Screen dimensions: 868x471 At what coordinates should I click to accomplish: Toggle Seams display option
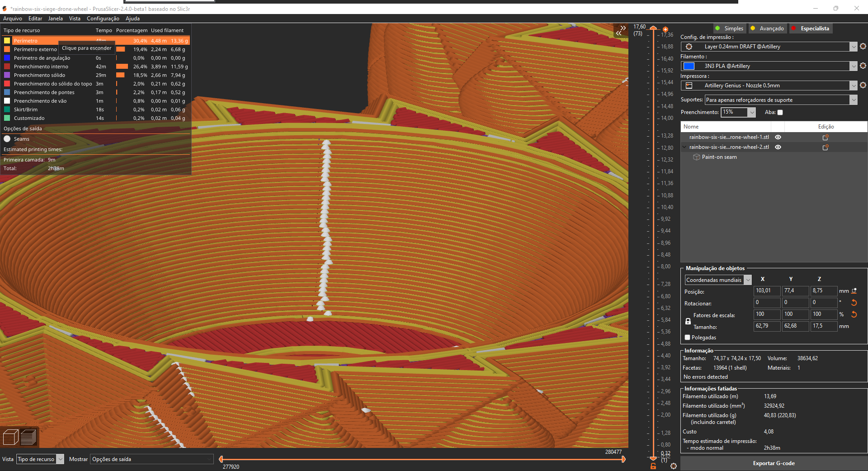[16, 139]
